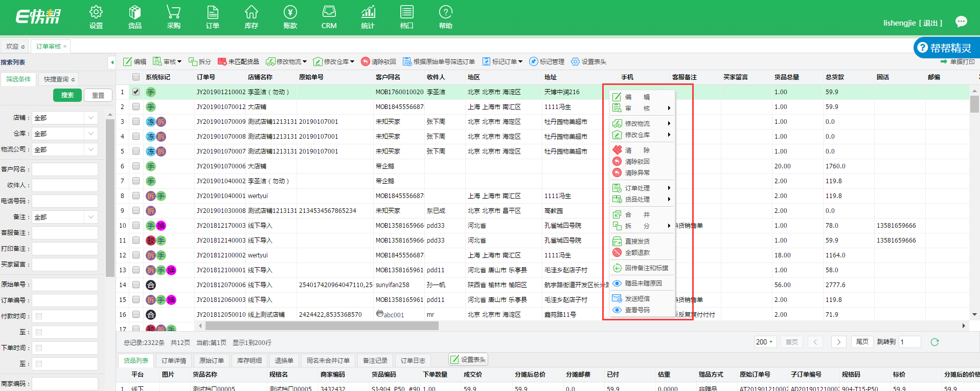Open the 统计 statistics chart icon

368,17
